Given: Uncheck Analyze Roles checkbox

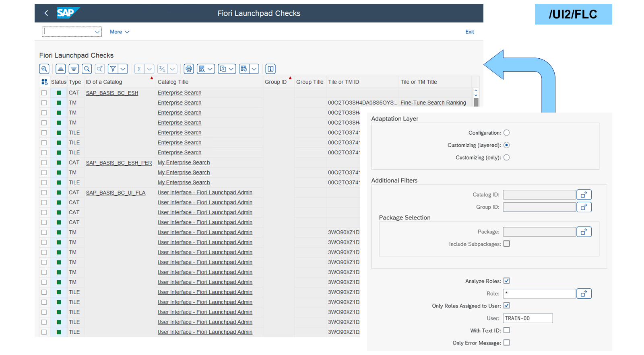Looking at the screenshot, I should point(507,281).
